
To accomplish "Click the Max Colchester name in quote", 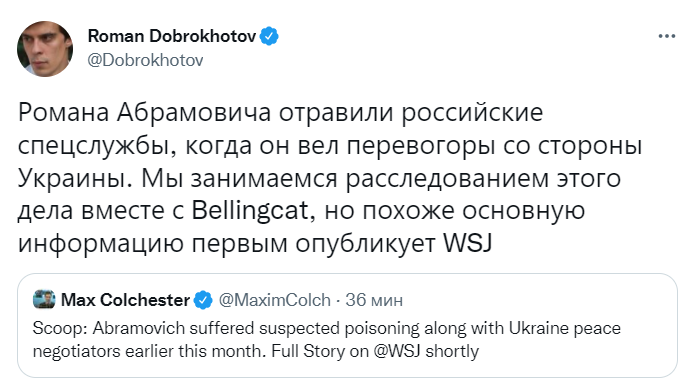I will pos(126,300).
